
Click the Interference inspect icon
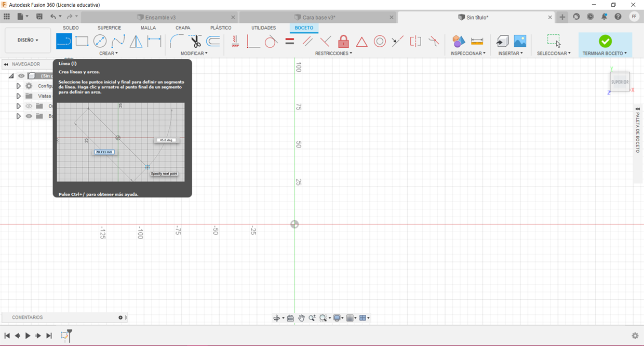click(x=459, y=41)
